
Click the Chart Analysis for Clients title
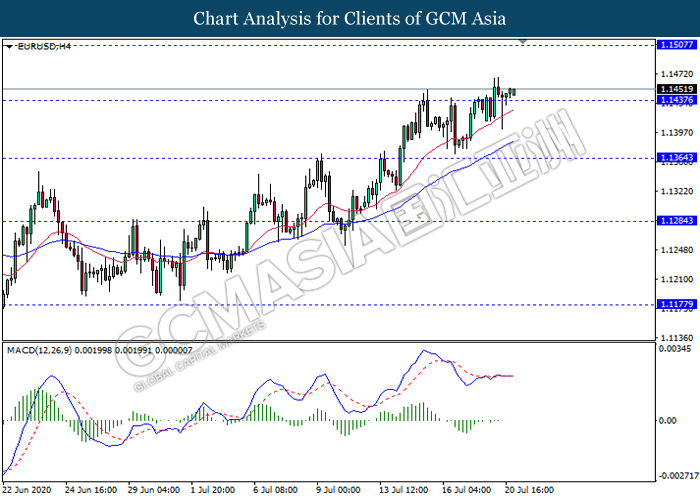coord(350,18)
